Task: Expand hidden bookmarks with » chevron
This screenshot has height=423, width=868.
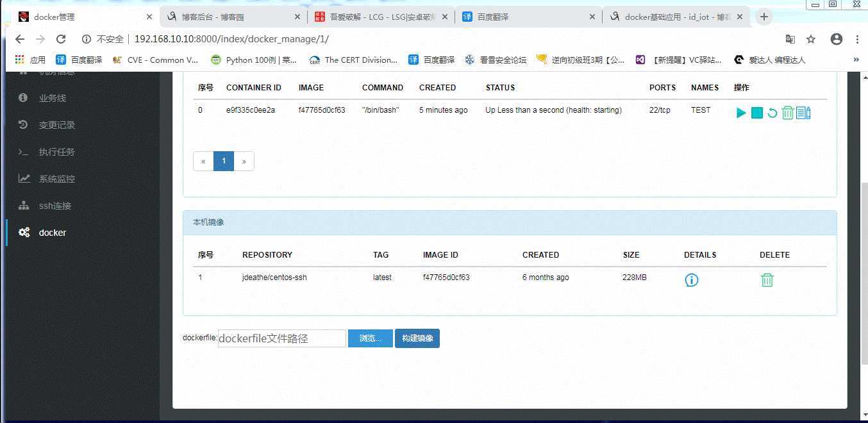Action: (x=856, y=60)
